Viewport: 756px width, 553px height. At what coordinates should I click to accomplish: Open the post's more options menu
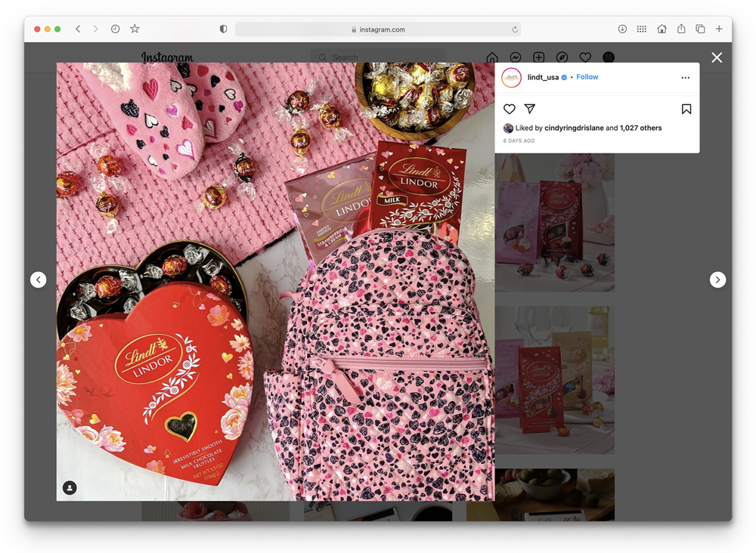point(685,78)
